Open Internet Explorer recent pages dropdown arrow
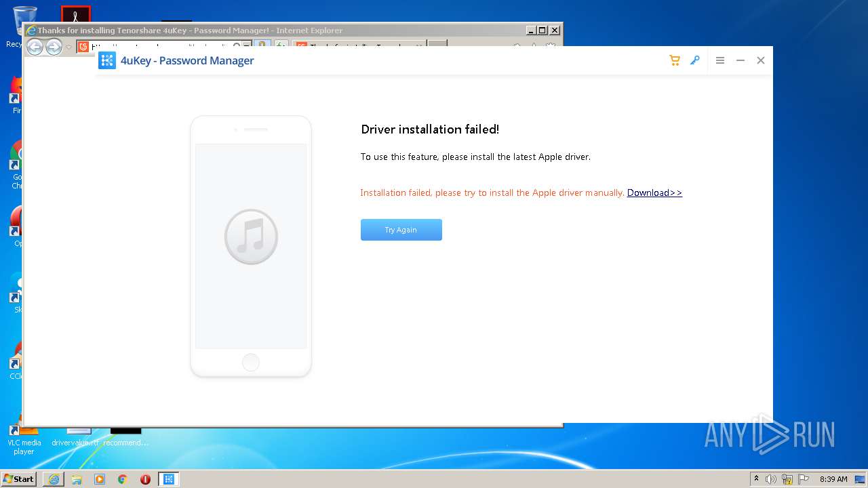This screenshot has height=488, width=868. click(x=68, y=47)
